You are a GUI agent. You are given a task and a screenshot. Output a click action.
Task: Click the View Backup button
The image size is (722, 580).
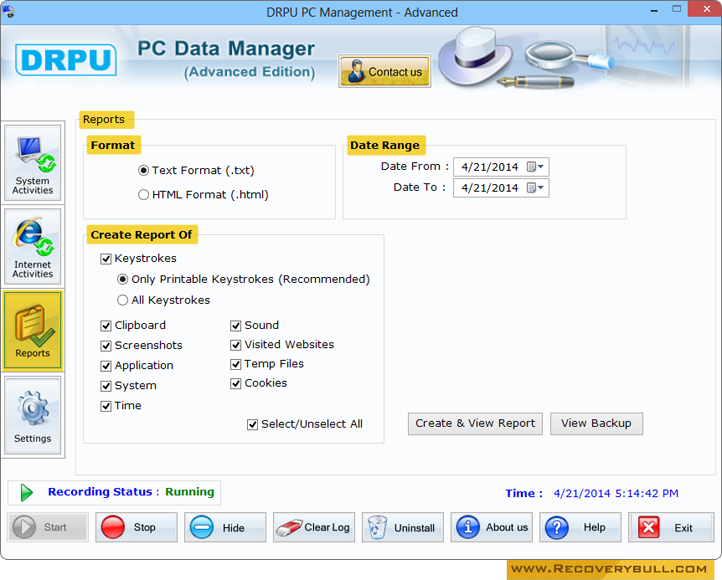point(596,423)
